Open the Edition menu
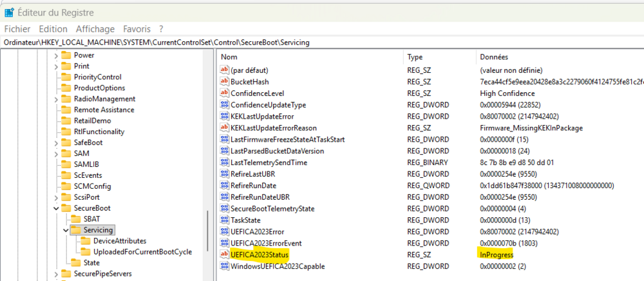Viewport: 644px width, 281px height. (x=53, y=29)
